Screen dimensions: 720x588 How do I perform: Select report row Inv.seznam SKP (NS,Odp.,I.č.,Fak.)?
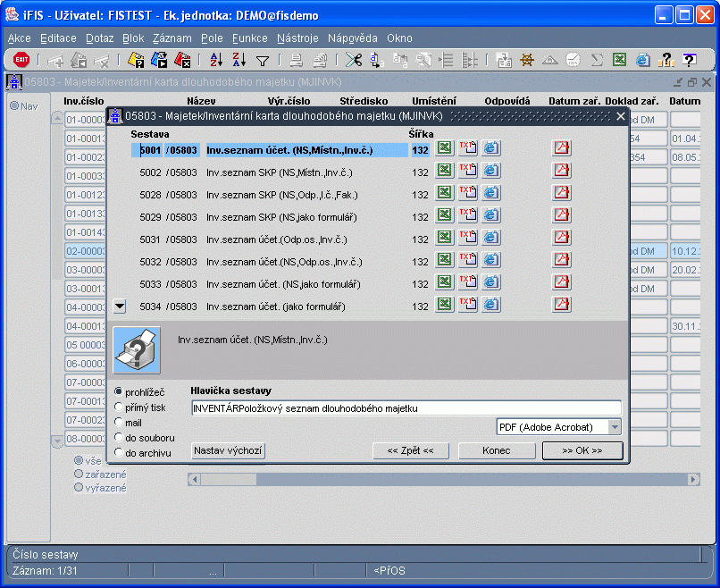[x=281, y=195]
